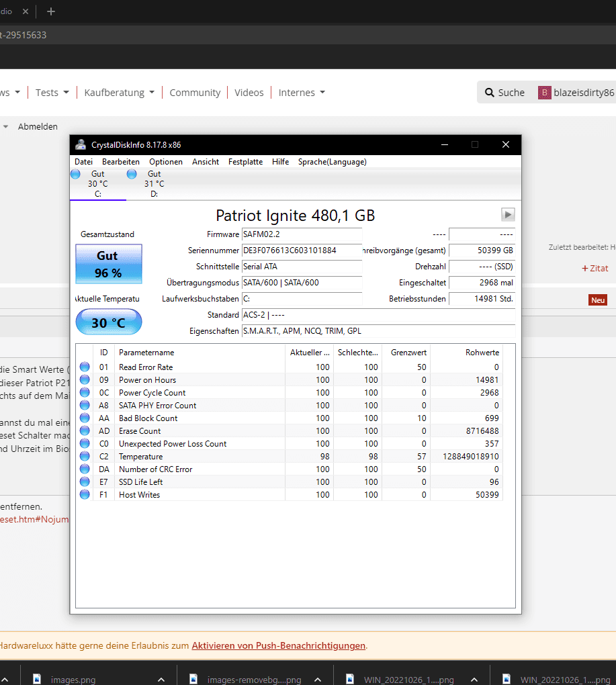Image resolution: width=616 pixels, height=685 pixels.
Task: Click the Eingeschaltet value 2968 mal
Action: tap(482, 283)
